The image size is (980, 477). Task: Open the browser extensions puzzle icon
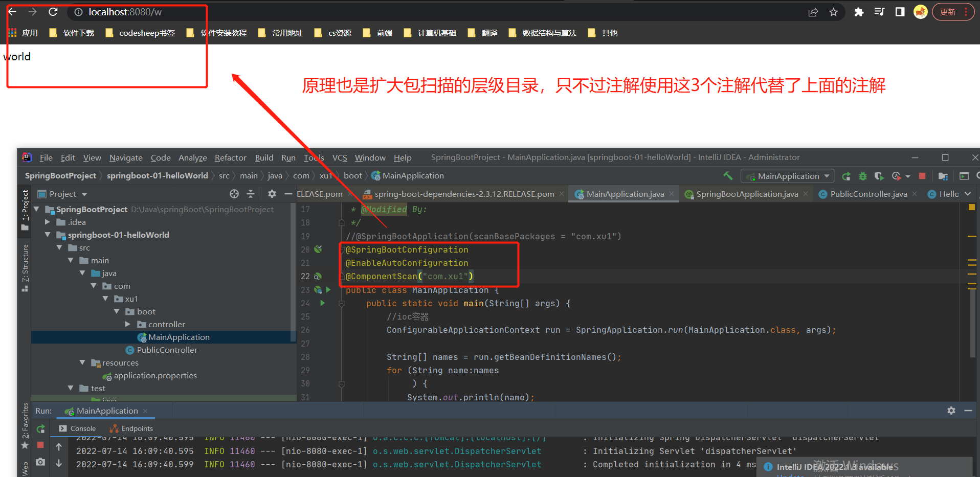click(x=859, y=12)
